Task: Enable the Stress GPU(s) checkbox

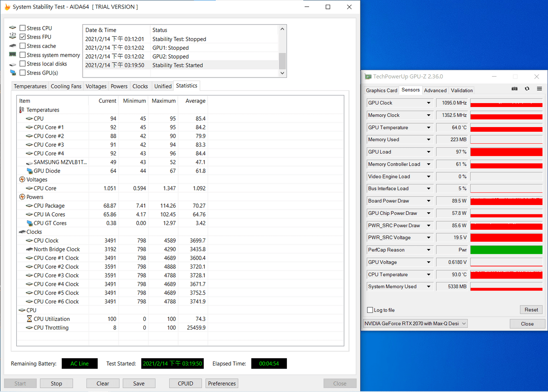Action: (x=22, y=73)
